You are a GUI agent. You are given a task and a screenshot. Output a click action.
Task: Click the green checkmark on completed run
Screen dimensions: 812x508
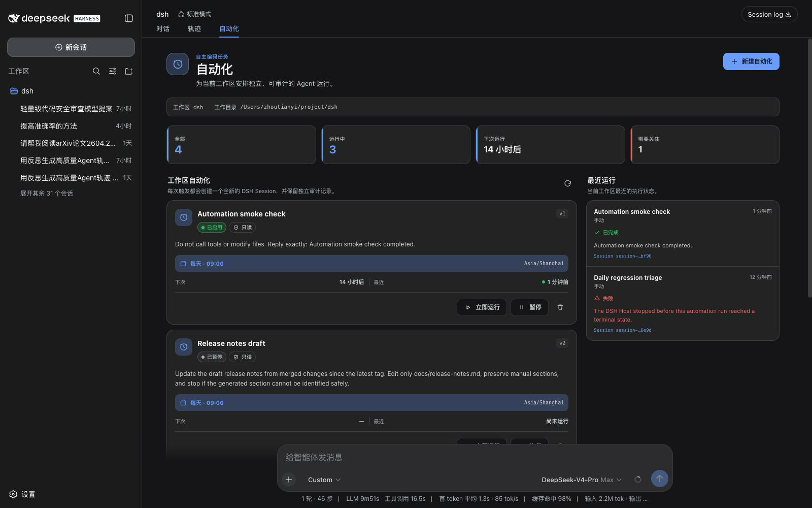coord(597,232)
